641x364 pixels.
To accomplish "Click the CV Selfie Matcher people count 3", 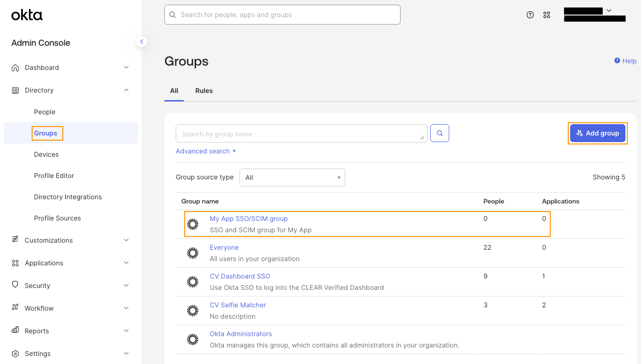I will pyautogui.click(x=486, y=305).
